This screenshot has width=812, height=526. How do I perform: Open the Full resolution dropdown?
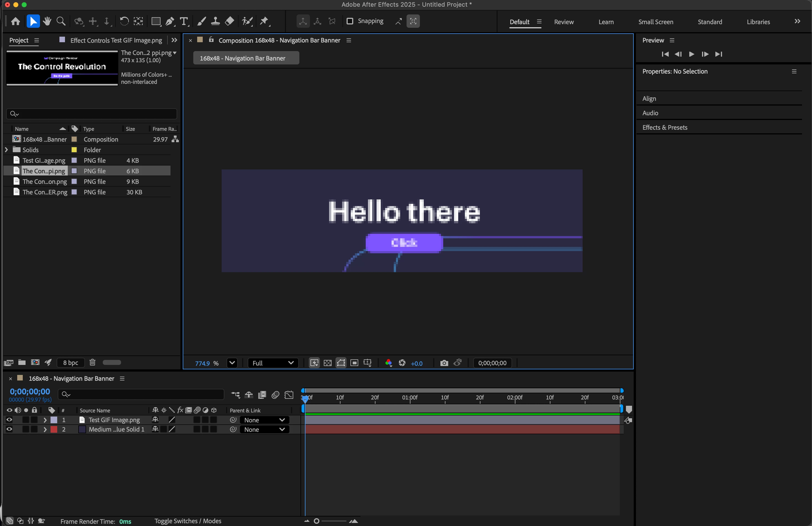[273, 363]
